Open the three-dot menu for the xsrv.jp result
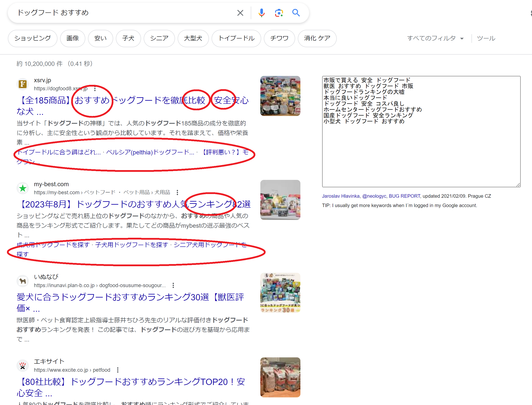The image size is (532, 405). coord(95,89)
